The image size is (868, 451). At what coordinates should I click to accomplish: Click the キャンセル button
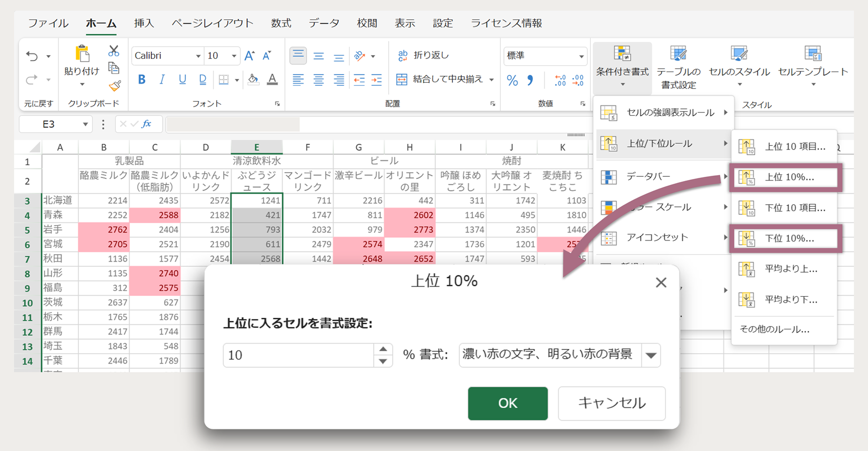[612, 403]
